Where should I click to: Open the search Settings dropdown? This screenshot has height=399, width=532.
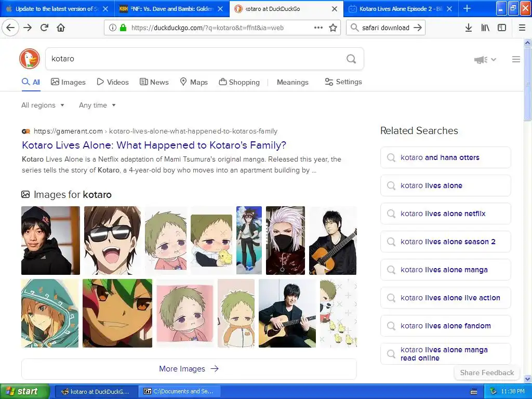tap(343, 82)
